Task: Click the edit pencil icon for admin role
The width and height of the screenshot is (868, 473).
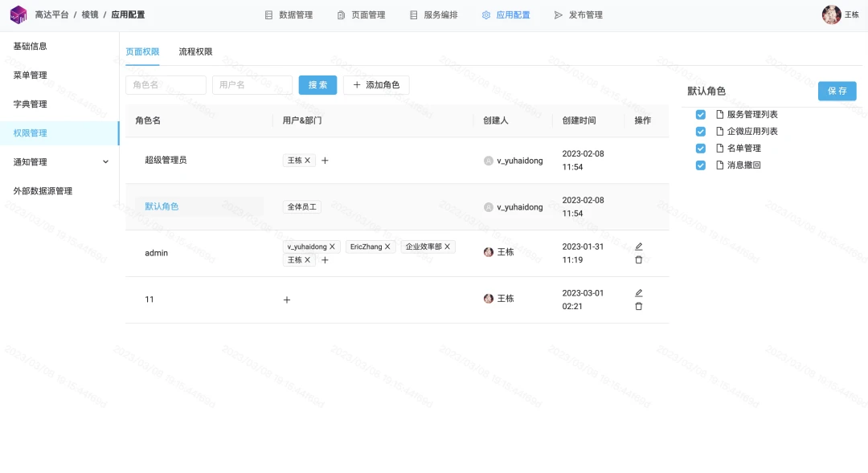Action: click(x=638, y=247)
